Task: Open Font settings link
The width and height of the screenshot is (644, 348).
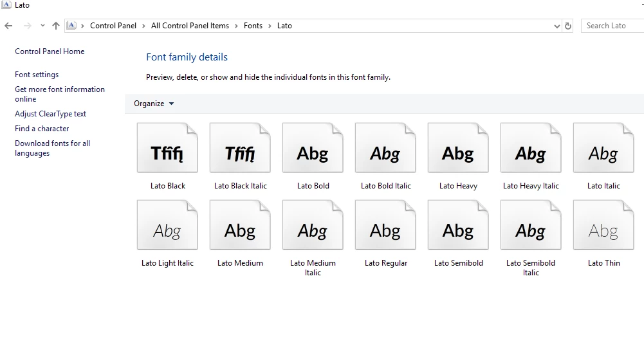Action: (37, 75)
